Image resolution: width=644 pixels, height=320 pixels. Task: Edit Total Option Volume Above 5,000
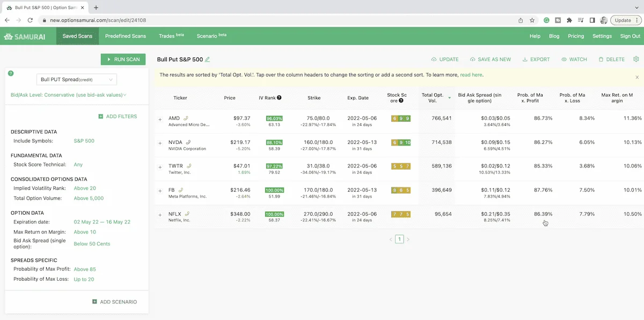click(89, 199)
